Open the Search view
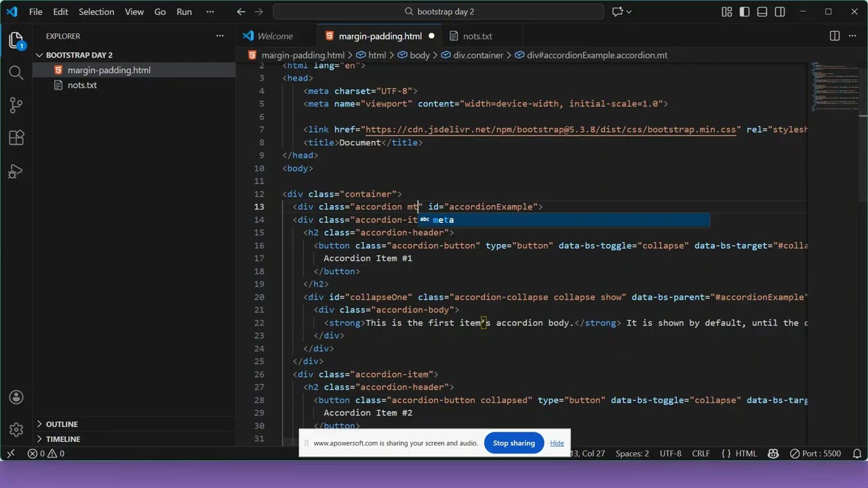This screenshot has height=488, width=868. [16, 73]
